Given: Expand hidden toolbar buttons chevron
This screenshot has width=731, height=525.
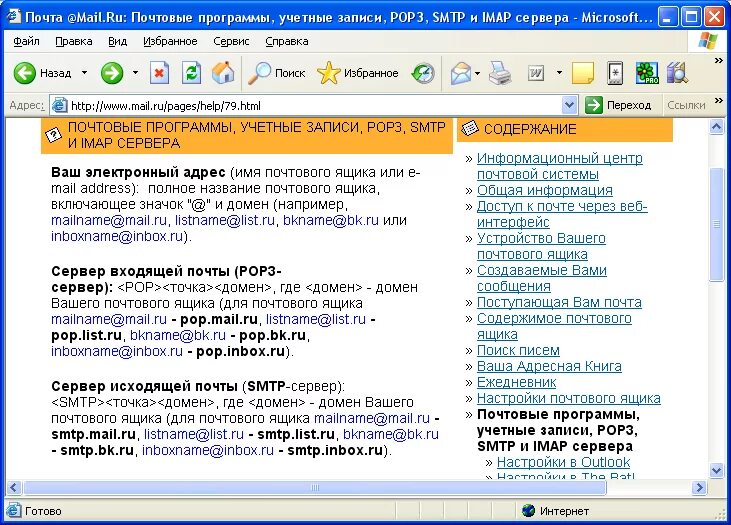Looking at the screenshot, I should coord(718,61).
